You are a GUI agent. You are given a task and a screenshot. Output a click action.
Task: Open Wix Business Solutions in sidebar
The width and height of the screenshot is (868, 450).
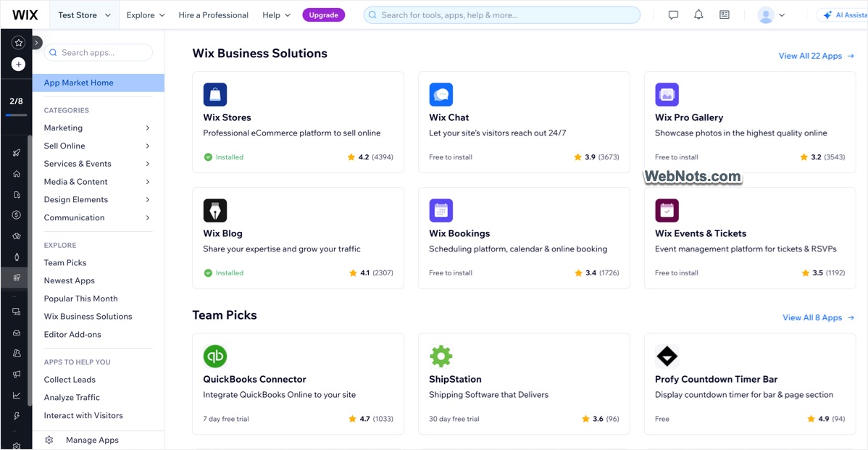(x=88, y=317)
